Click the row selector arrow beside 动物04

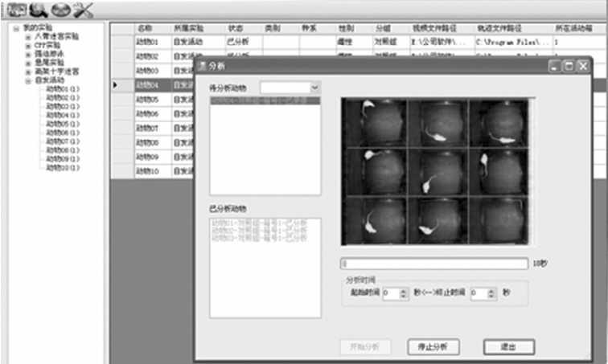[115, 85]
